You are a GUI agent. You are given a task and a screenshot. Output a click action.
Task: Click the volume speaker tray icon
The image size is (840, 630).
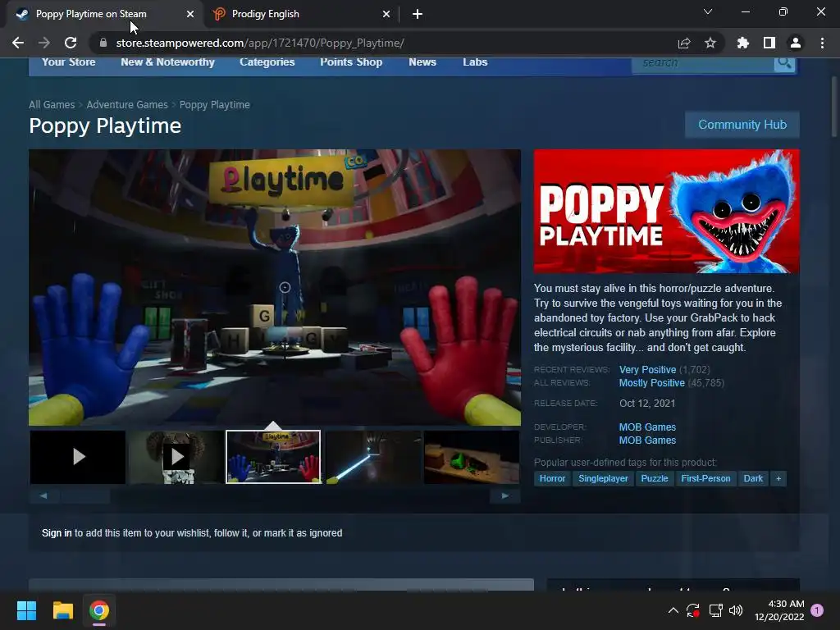pyautogui.click(x=736, y=610)
